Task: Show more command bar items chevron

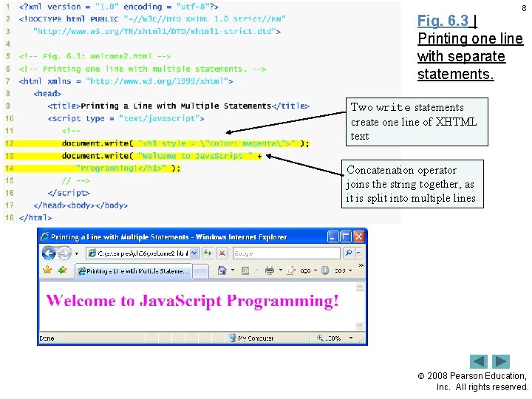Action: tap(361, 265)
